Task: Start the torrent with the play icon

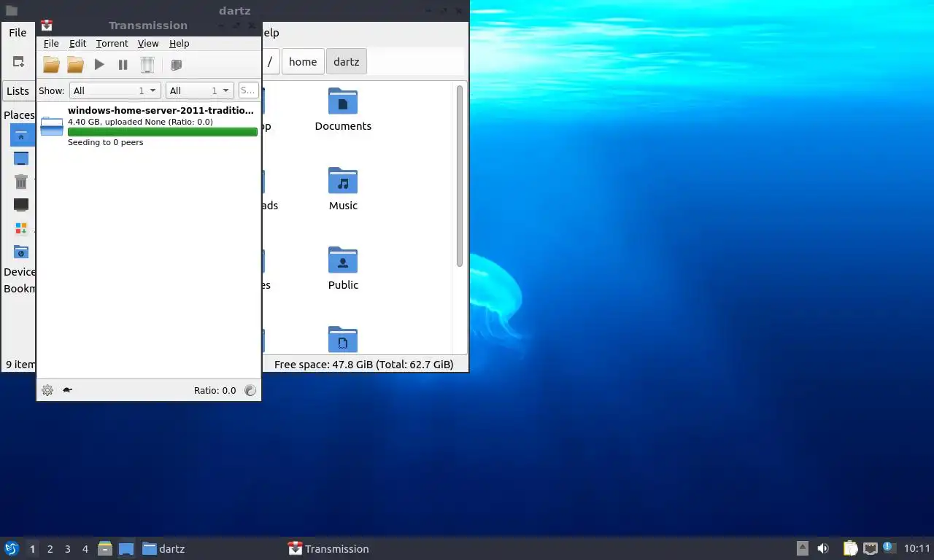Action: [x=99, y=65]
